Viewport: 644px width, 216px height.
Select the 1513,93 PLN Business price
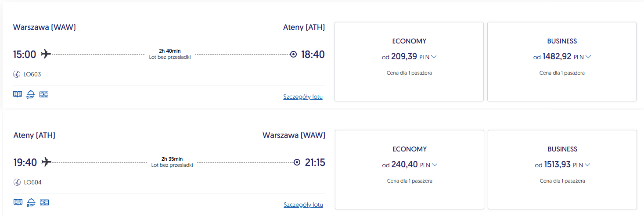[x=558, y=165]
